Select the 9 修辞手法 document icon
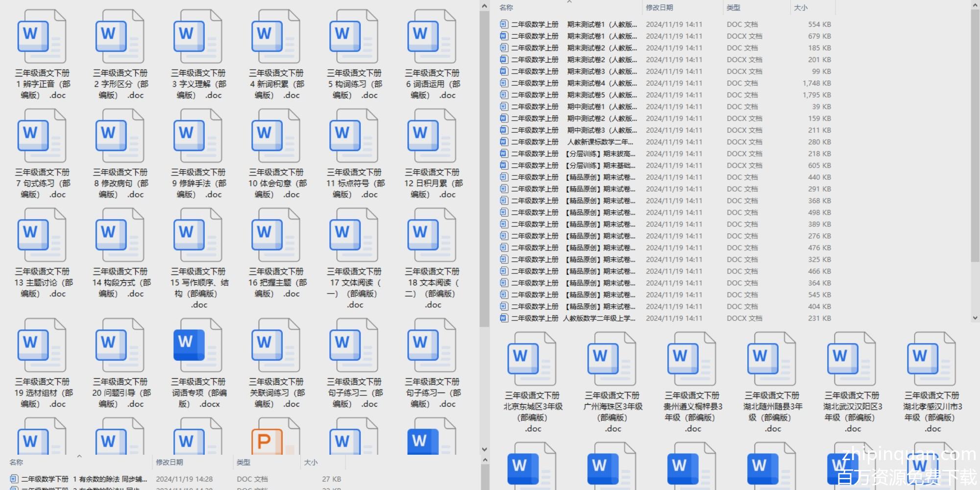This screenshot has width=980, height=490. pyautogui.click(x=197, y=136)
